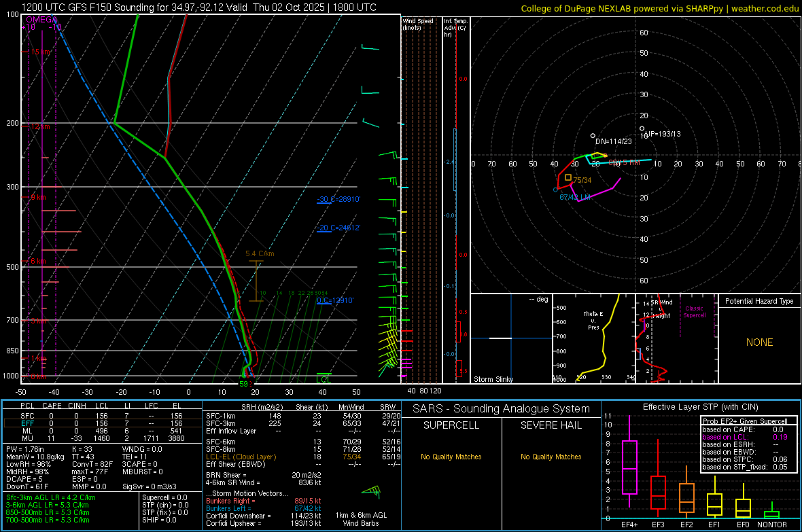Click the DN=114/23 hodograph label
Screen dimensions: 802x532
(x=613, y=141)
